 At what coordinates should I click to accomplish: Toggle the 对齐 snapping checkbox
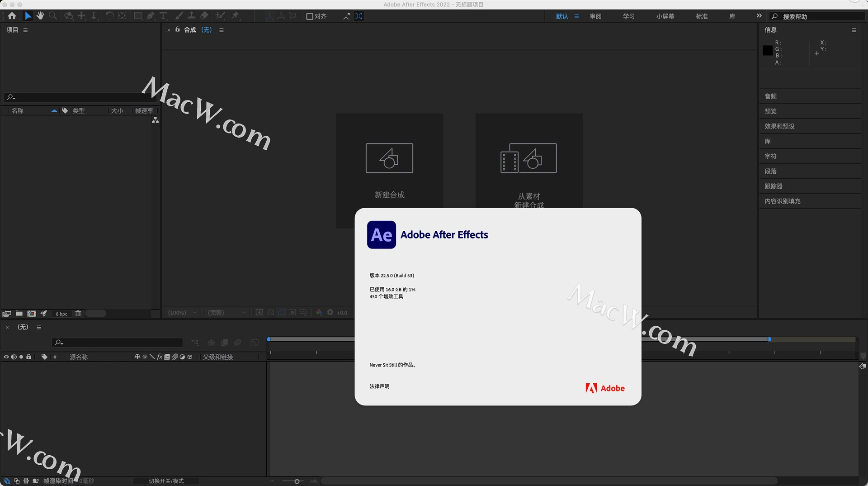click(310, 16)
